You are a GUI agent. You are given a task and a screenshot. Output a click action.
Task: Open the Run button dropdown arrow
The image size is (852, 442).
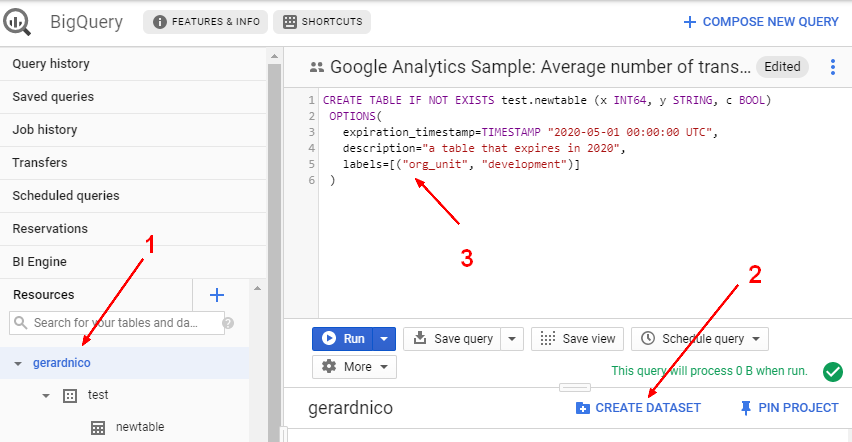(x=384, y=339)
